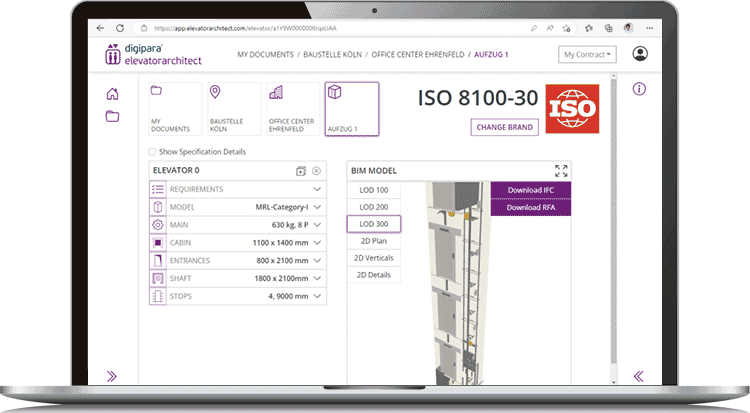Switch to 2D Verticals view

point(374,258)
